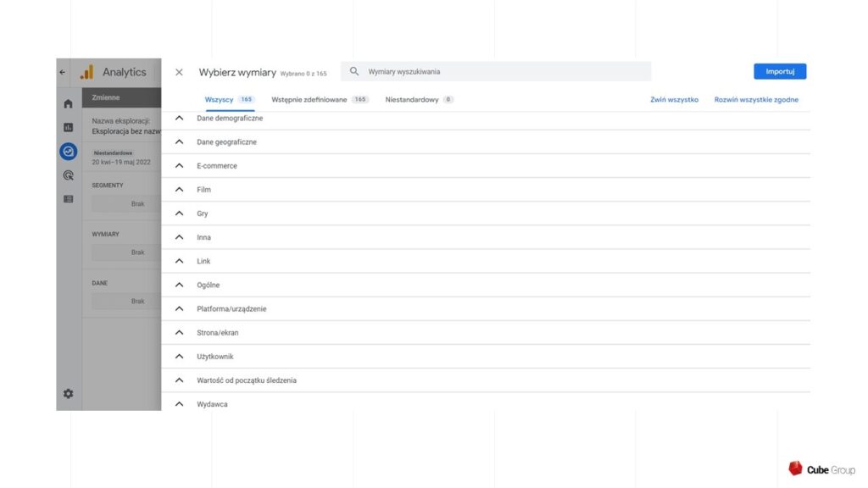Image resolution: width=868 pixels, height=488 pixels.
Task: Open the Home icon in sidebar
Action: pos(68,103)
